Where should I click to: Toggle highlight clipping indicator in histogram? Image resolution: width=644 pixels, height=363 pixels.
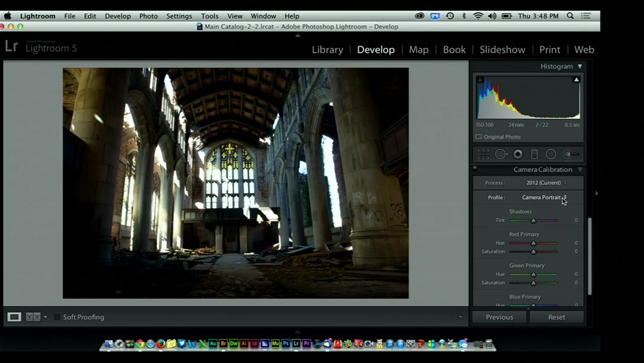[x=576, y=79]
